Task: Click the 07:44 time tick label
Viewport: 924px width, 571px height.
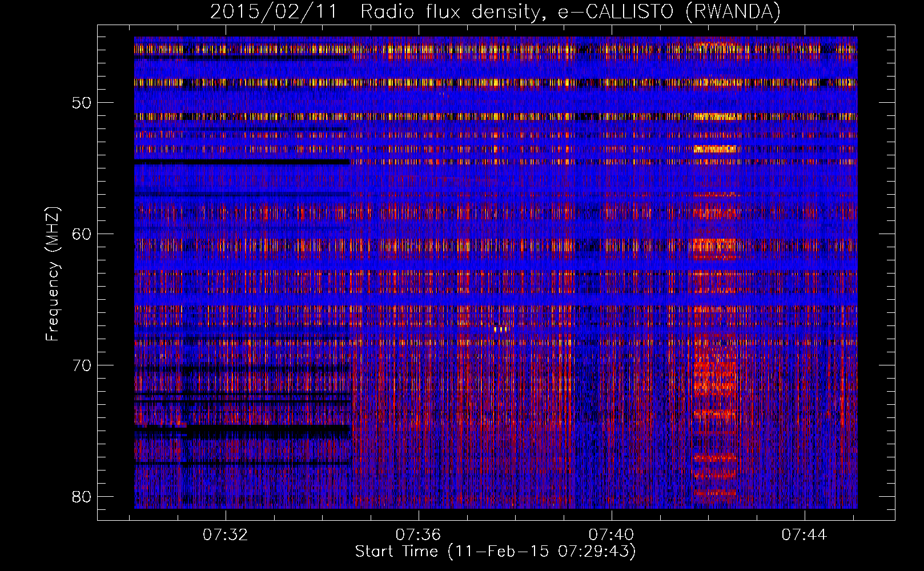Action: click(804, 534)
